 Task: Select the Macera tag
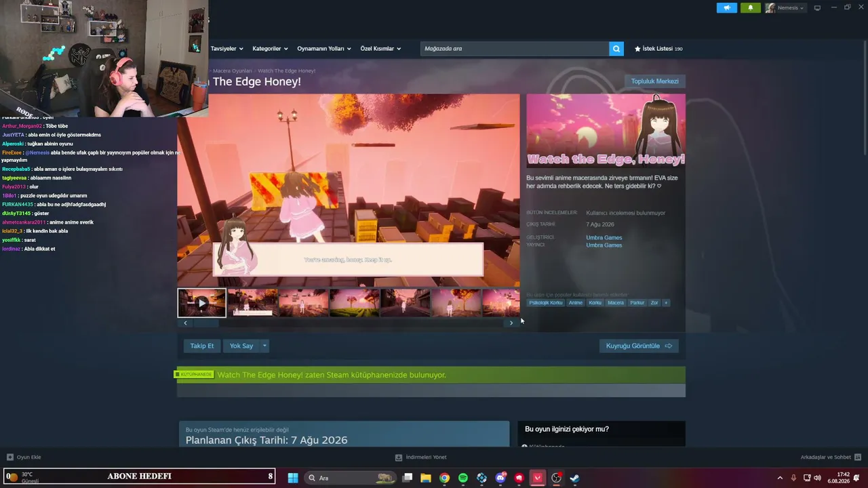click(x=616, y=303)
